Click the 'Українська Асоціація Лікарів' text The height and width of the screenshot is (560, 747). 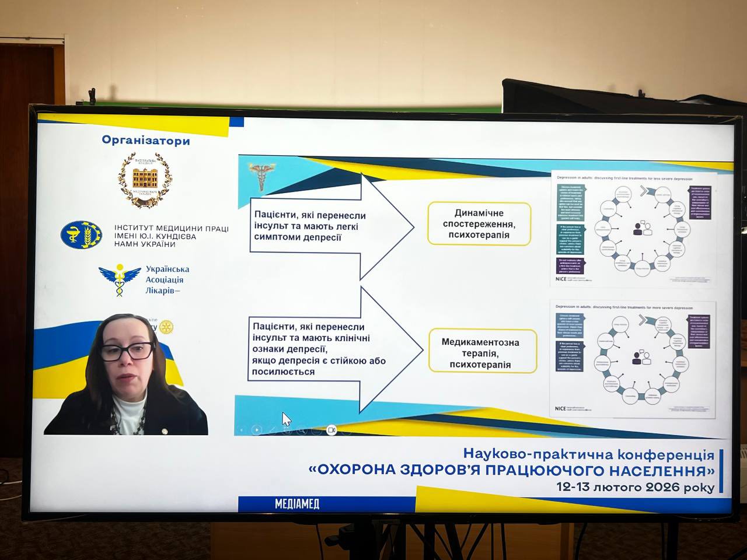(167, 279)
